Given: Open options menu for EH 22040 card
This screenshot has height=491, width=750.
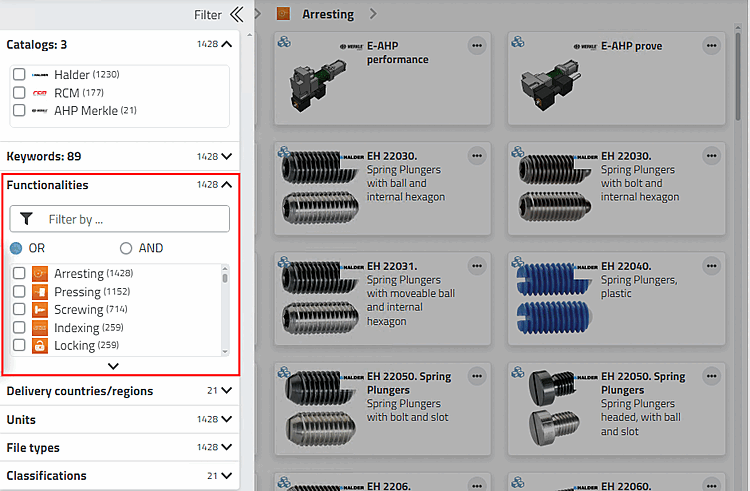Looking at the screenshot, I should coord(712,266).
